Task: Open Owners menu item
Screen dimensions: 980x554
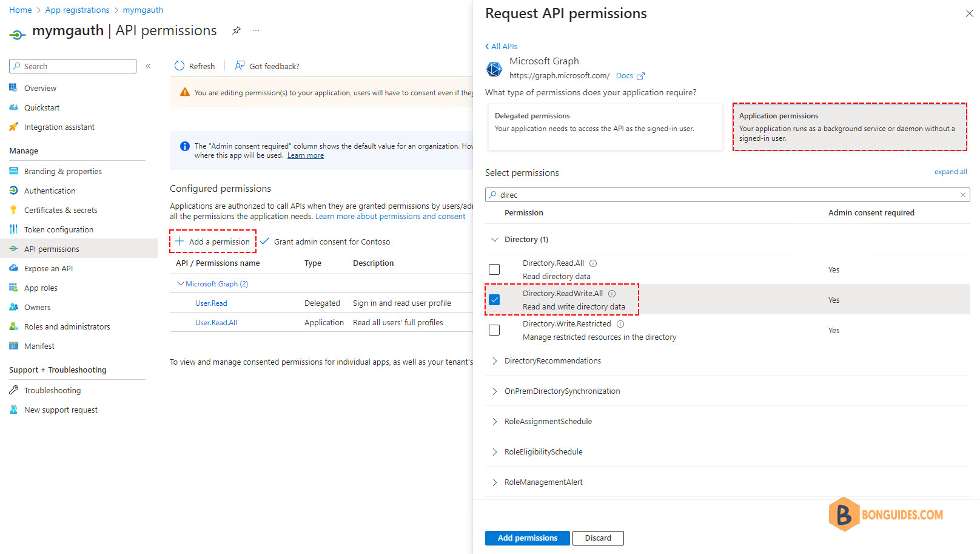Action: [38, 307]
